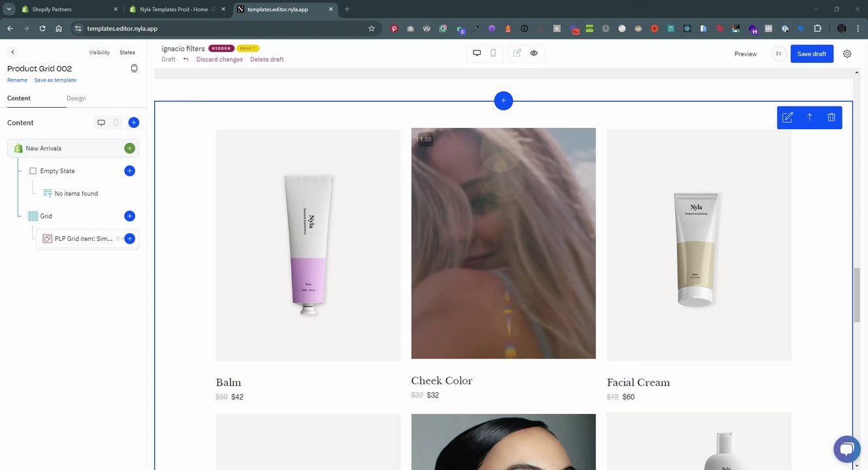
Task: Toggle edit mode pencil icon in top bar
Action: [x=517, y=54]
